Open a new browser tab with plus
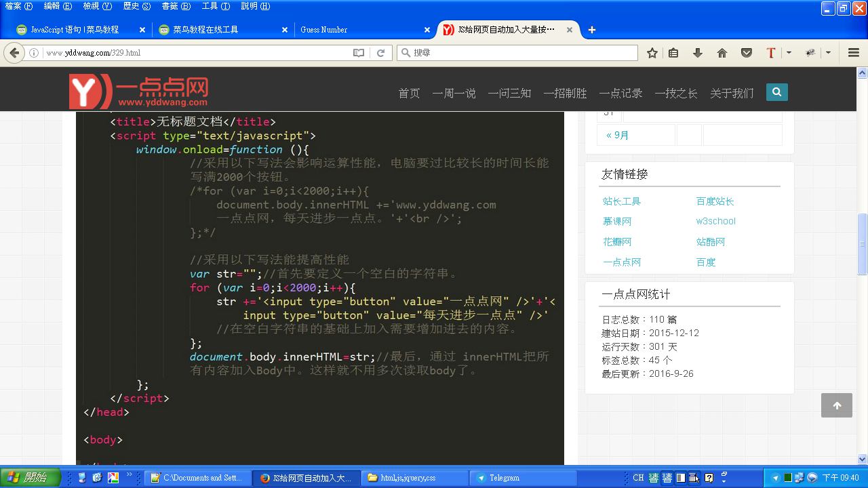 click(x=592, y=30)
